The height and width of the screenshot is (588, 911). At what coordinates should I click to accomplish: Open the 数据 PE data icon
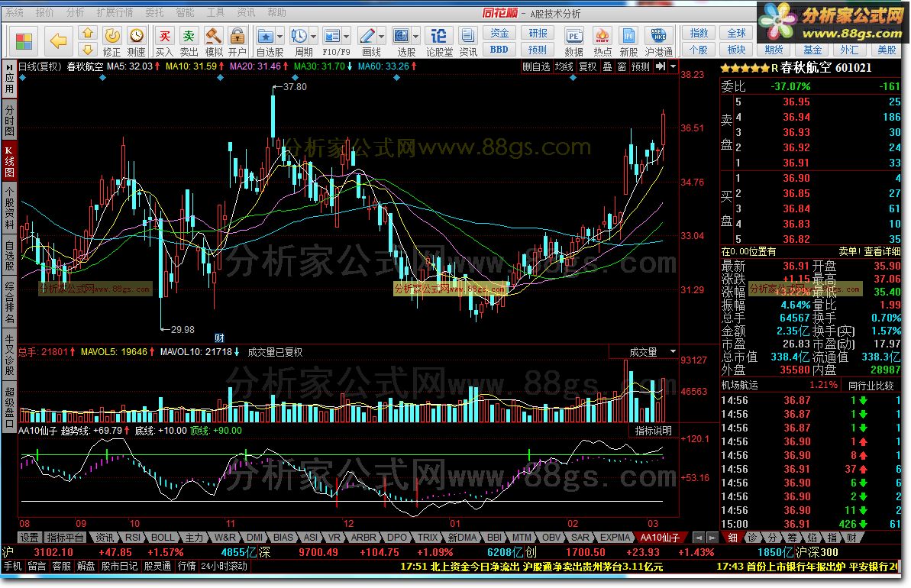pyautogui.click(x=574, y=36)
